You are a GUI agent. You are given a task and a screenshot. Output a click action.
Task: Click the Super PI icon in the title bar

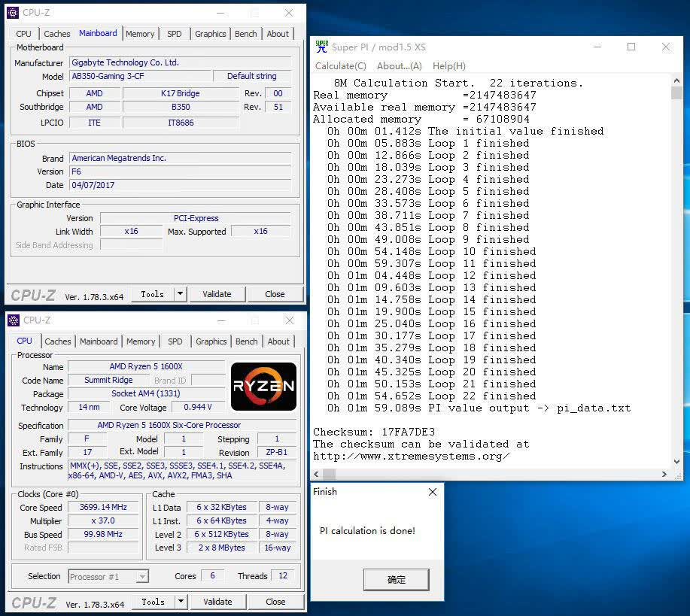(x=322, y=47)
